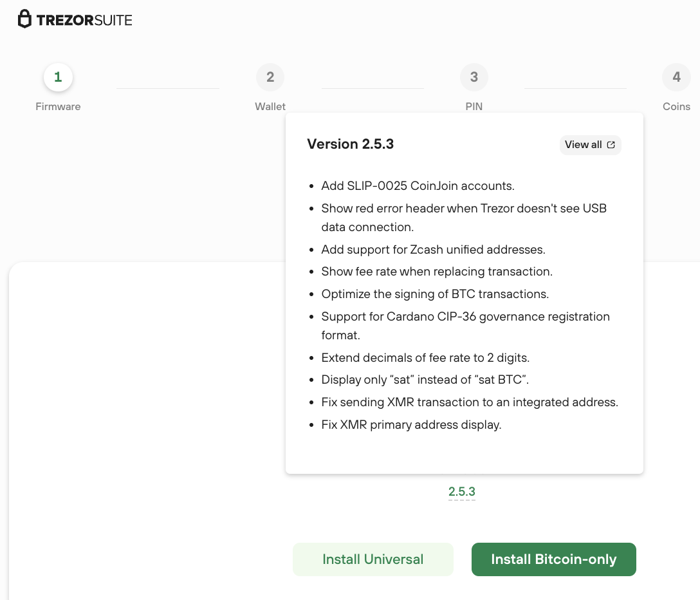Viewport: 700px width, 600px height.
Task: Click the Install Universal firmware button
Action: (x=373, y=559)
